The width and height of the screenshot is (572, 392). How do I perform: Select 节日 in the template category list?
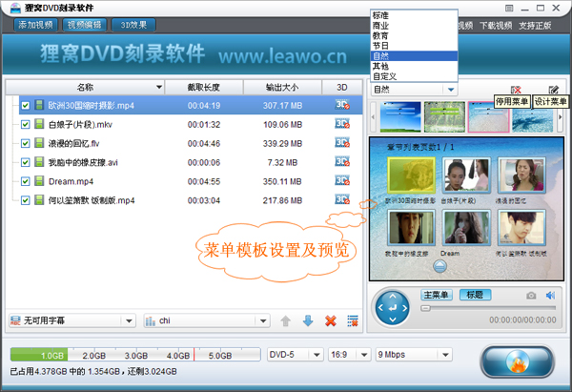tap(414, 46)
